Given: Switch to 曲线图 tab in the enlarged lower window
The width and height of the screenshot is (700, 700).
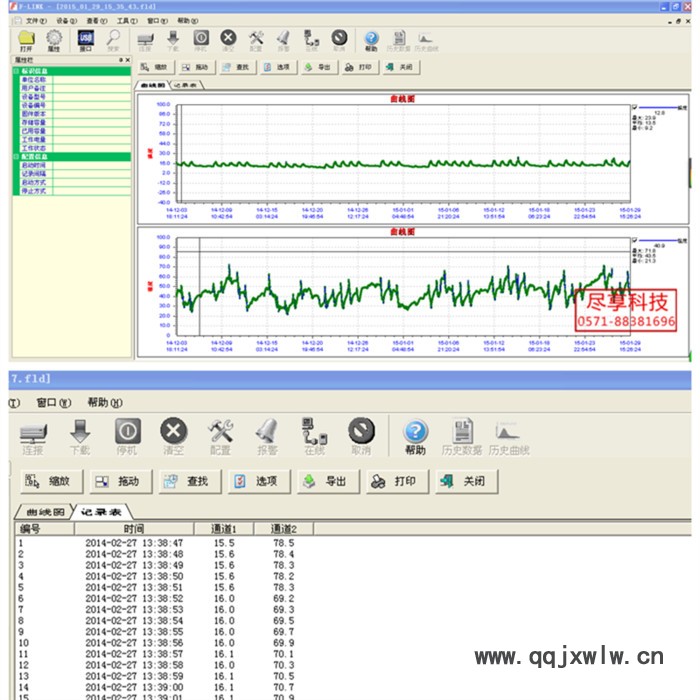Looking at the screenshot, I should pos(45,512).
